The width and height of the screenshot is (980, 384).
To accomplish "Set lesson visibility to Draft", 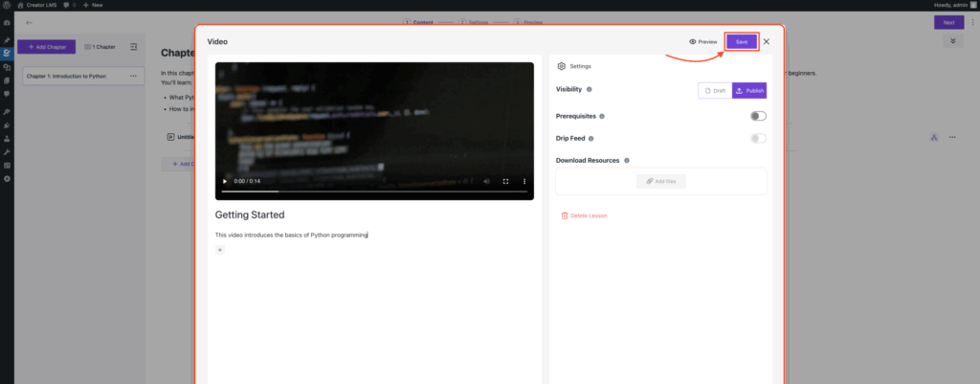I will click(x=715, y=90).
